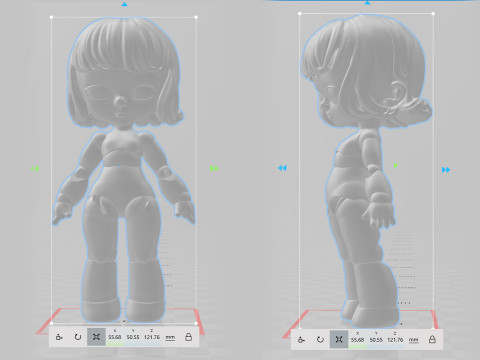This screenshot has height=360, width=480.
Task: Toggle the uniform-scale lock in front-view toolbar
Action: (x=188, y=337)
